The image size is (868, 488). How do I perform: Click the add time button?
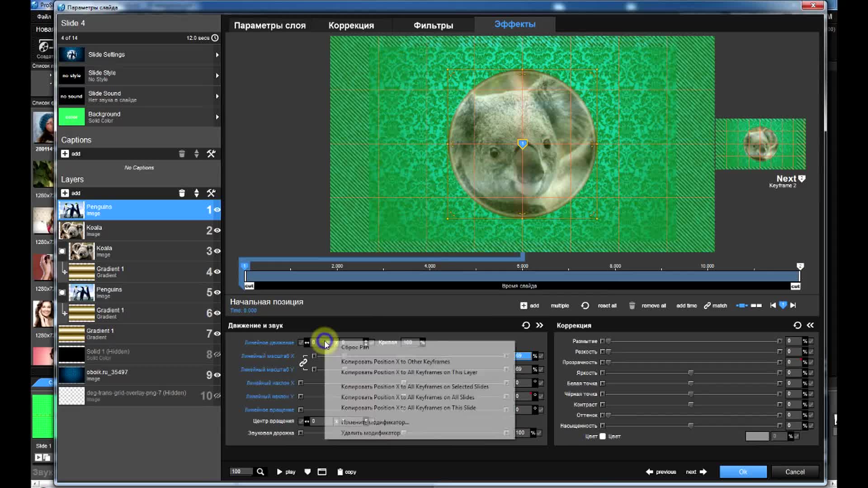pyautogui.click(x=686, y=306)
